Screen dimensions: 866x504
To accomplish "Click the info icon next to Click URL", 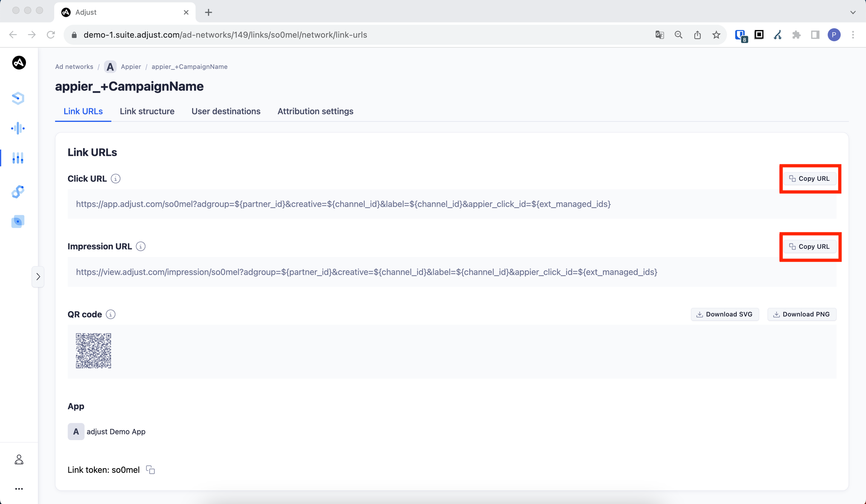I will (115, 179).
